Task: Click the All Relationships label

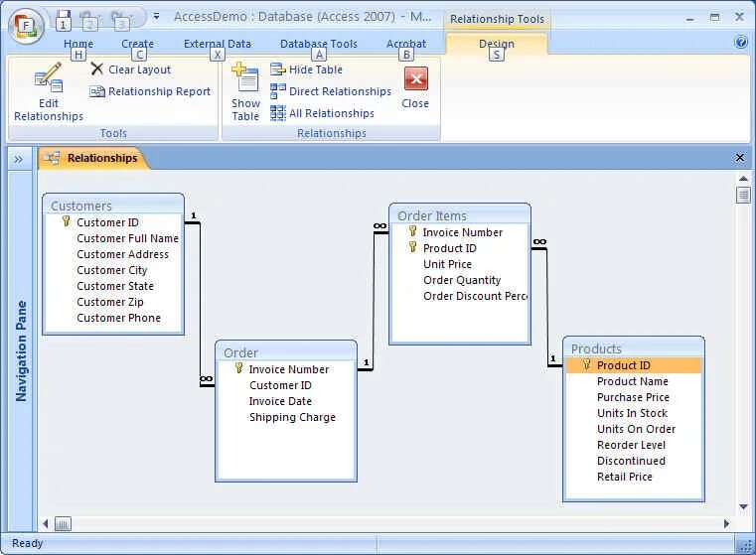Action: pyautogui.click(x=332, y=113)
